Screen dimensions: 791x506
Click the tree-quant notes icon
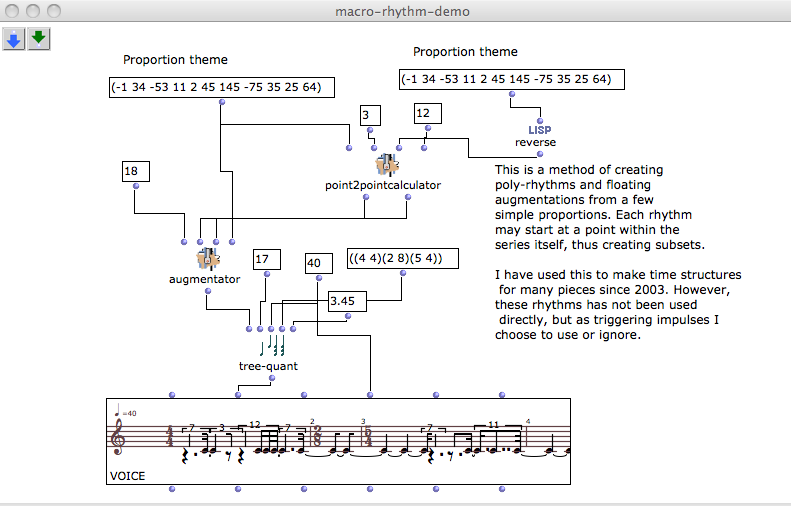pyautogui.click(x=271, y=346)
